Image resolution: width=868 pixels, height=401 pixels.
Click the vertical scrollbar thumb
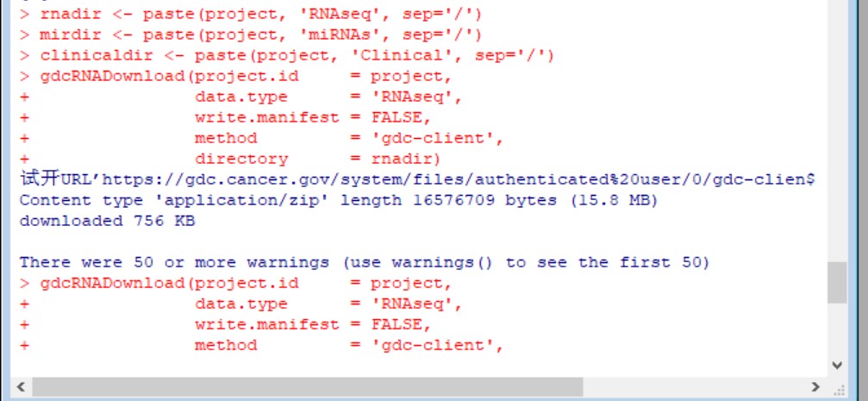[836, 283]
